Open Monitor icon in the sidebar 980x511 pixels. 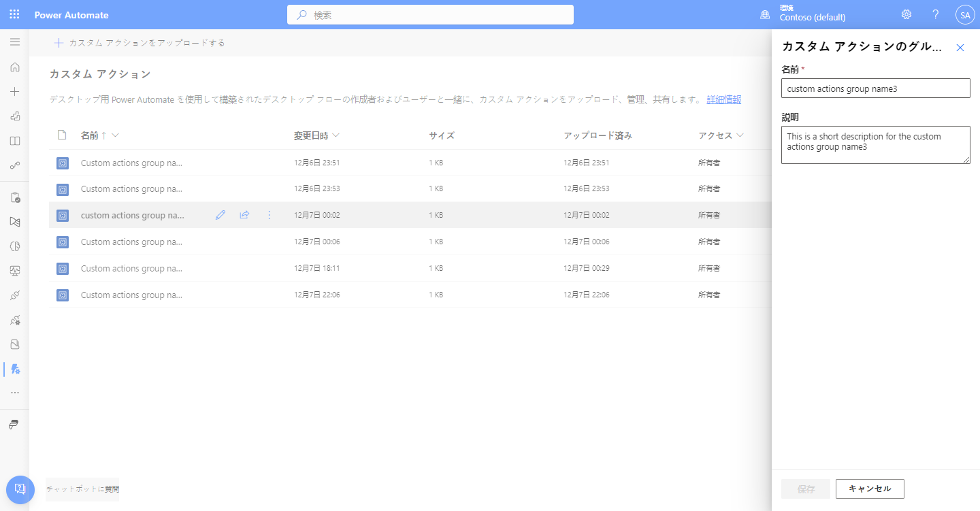click(x=14, y=271)
